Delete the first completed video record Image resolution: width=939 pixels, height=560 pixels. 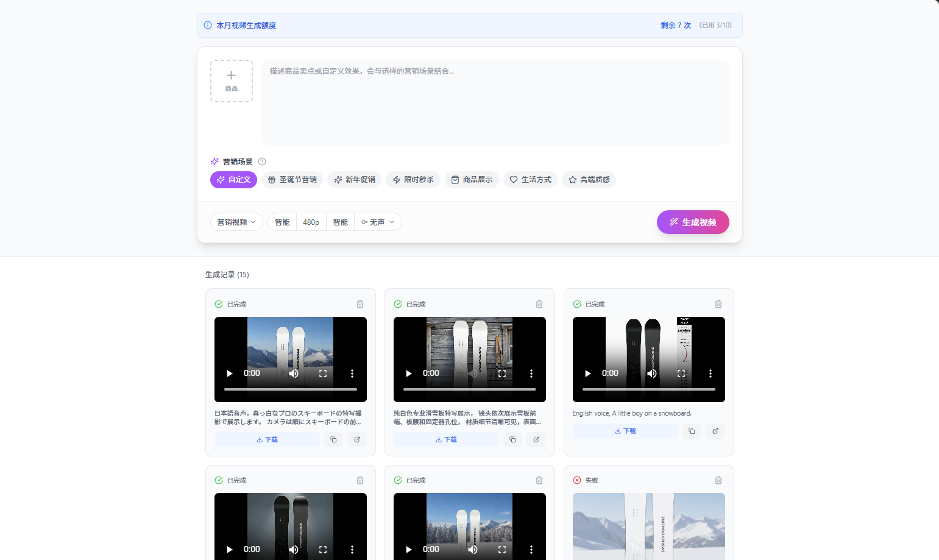tap(360, 304)
